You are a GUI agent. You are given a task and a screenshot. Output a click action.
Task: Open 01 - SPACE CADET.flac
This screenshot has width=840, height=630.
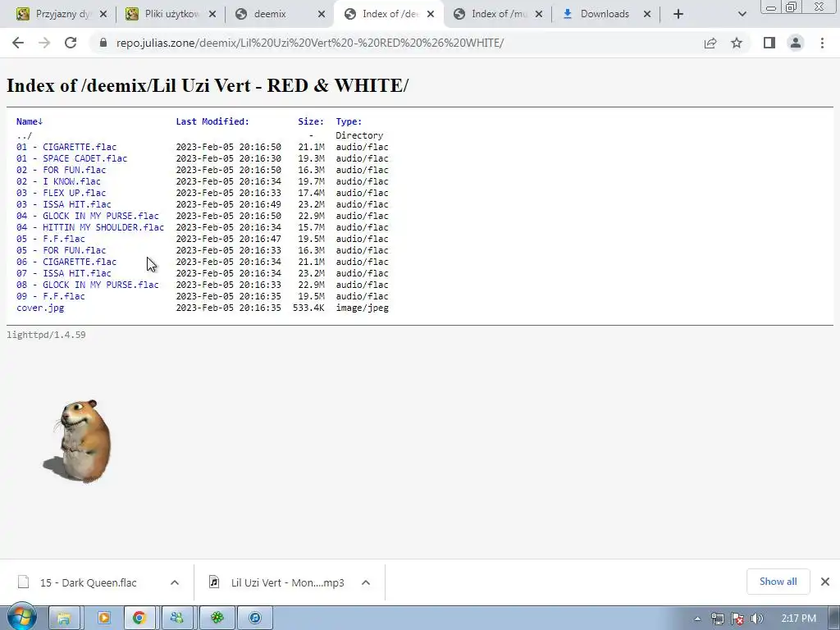coord(72,158)
